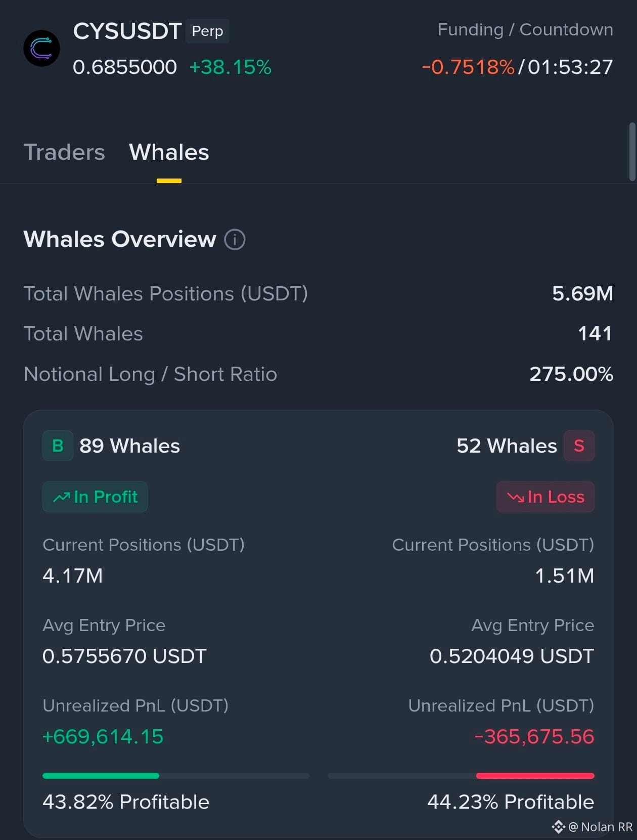Image resolution: width=637 pixels, height=840 pixels.
Task: Click the page scrollbar on the right
Action: (632, 151)
